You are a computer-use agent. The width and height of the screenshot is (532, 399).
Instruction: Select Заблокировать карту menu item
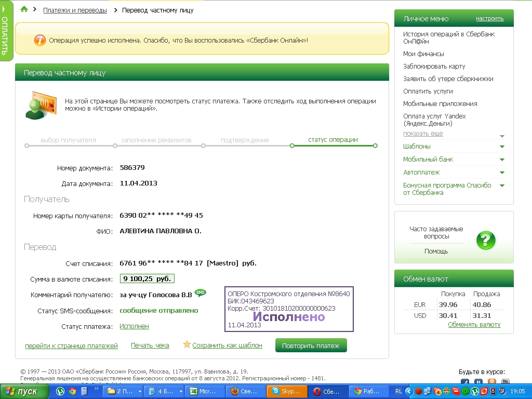click(x=434, y=66)
